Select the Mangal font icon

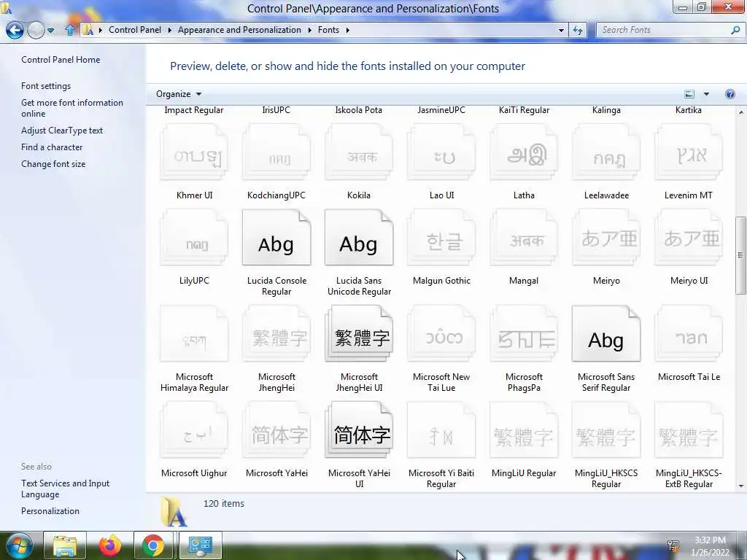pos(524,238)
